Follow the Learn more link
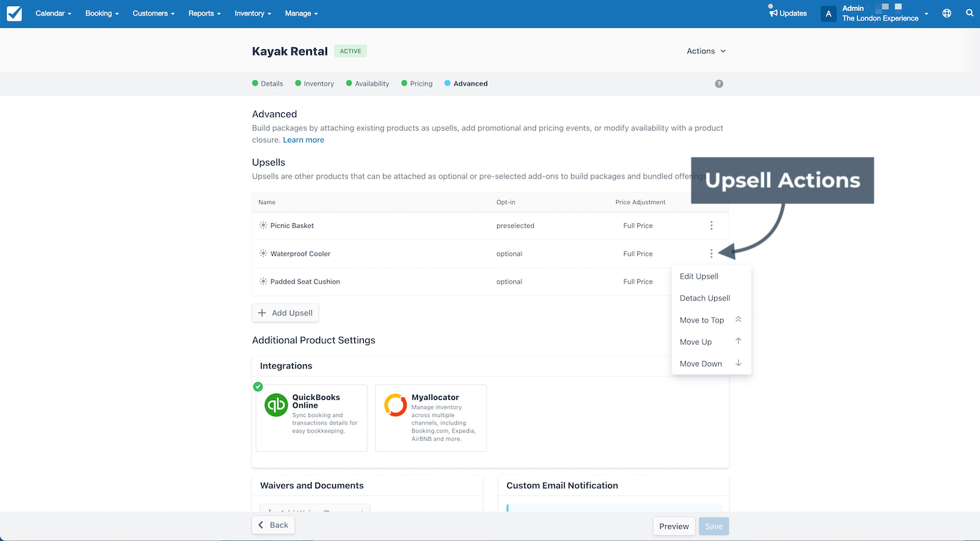This screenshot has width=980, height=541. (304, 140)
